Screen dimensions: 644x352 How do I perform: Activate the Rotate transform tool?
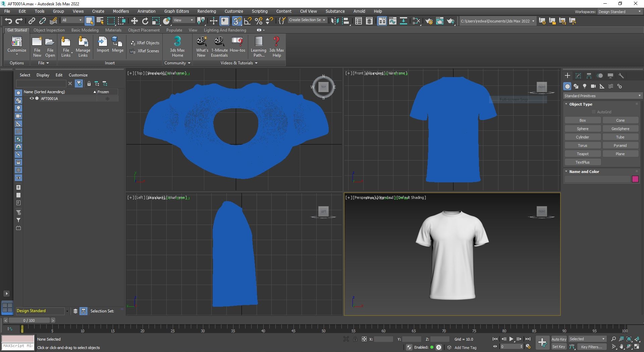pos(145,21)
